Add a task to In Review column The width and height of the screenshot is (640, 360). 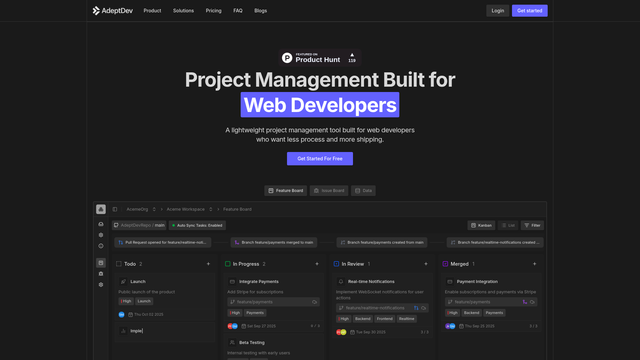[x=426, y=264]
